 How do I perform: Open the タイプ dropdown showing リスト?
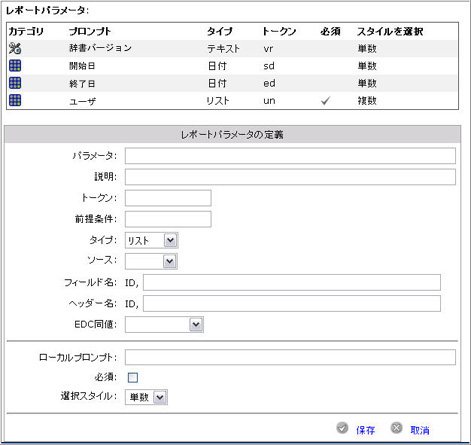(152, 240)
